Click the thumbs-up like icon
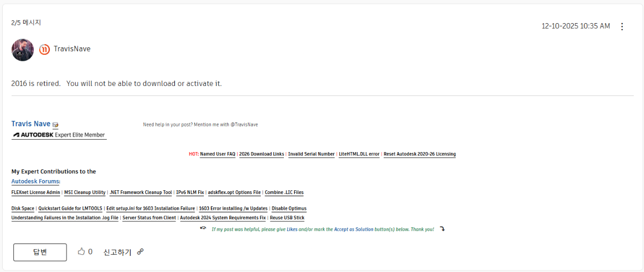Viewport: 644px width, 272px height. tap(82, 252)
